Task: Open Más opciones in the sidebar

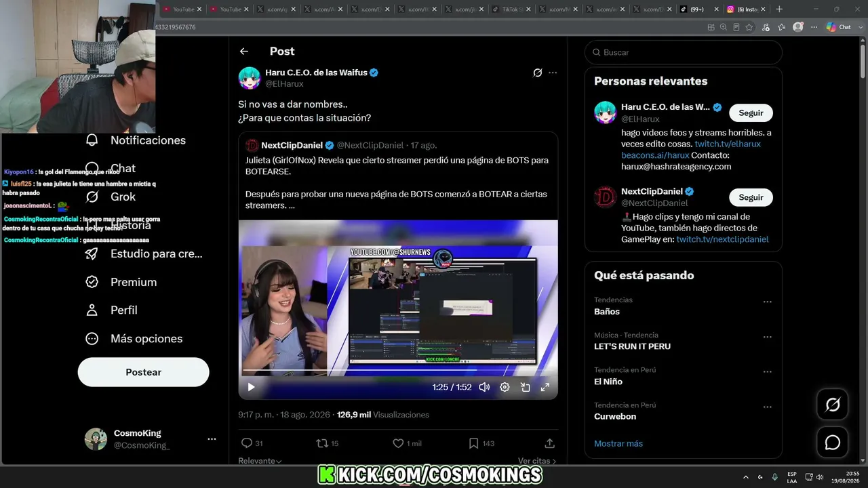Action: [x=134, y=338]
